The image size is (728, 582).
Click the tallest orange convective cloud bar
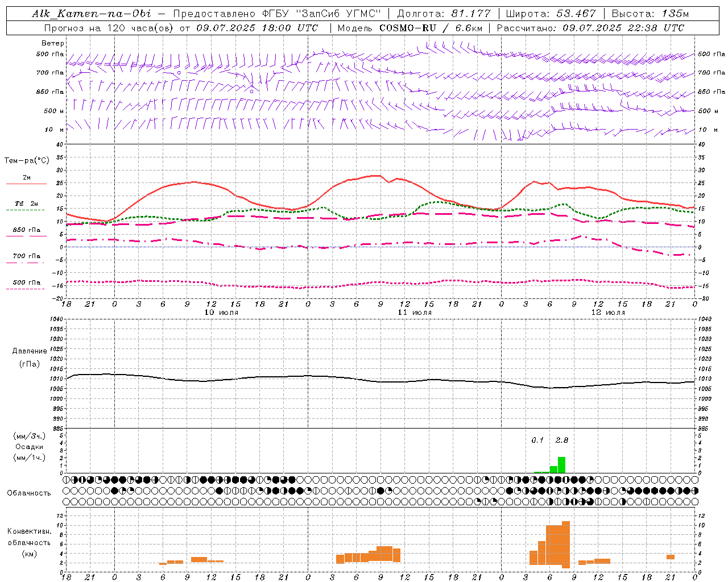click(x=565, y=545)
